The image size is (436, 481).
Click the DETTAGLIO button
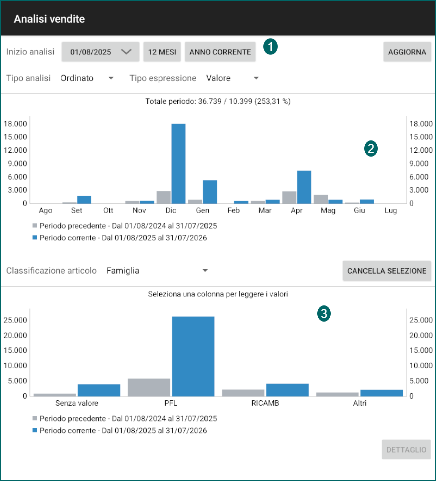406,450
